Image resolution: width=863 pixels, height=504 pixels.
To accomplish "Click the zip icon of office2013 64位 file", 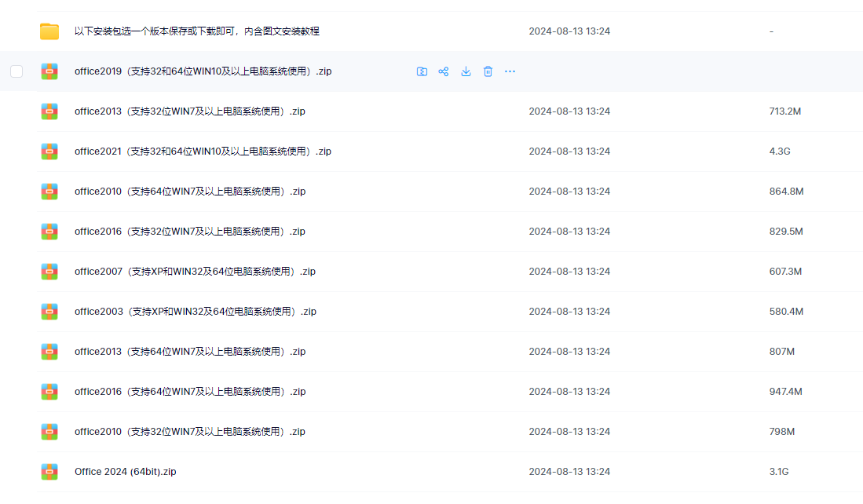I will pos(49,352).
